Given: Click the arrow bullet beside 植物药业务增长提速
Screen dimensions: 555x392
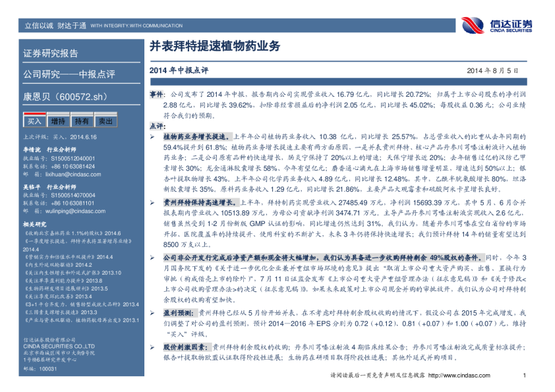Looking at the screenshot, I should 152,134.
